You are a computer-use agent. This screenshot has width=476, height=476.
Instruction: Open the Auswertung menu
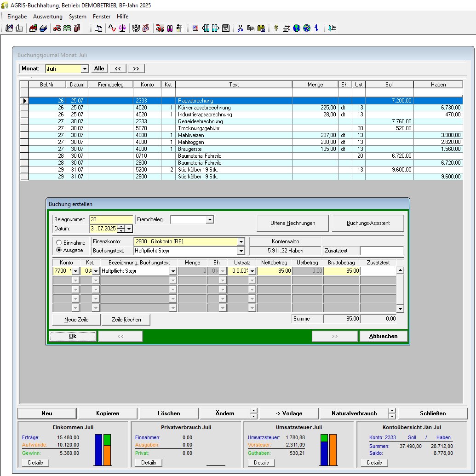(x=48, y=17)
